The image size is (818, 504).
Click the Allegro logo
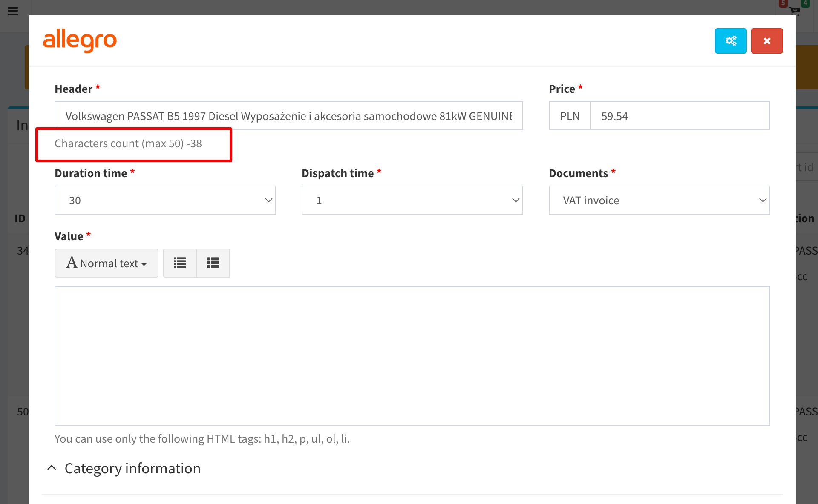80,40
